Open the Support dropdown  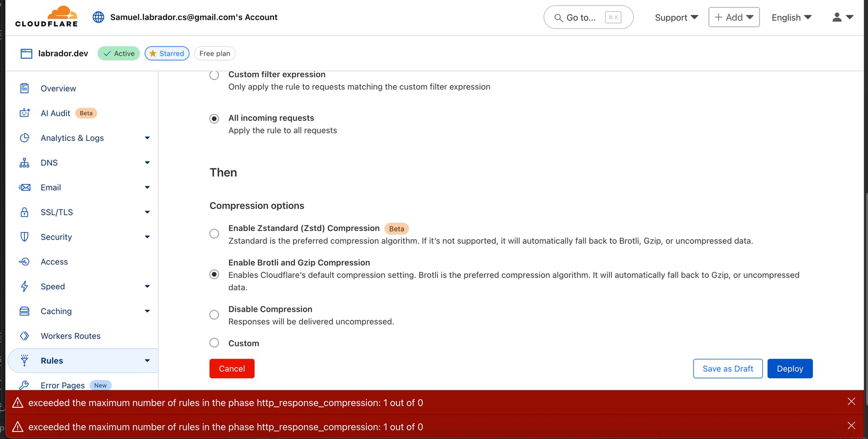676,17
